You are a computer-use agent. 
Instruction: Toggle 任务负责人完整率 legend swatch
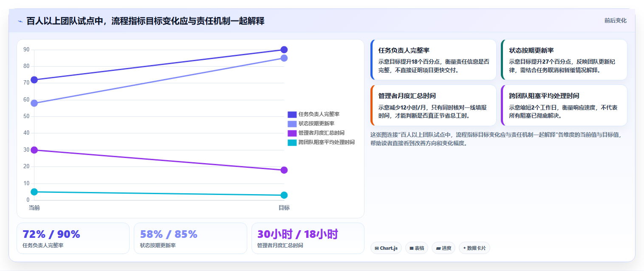(x=292, y=114)
